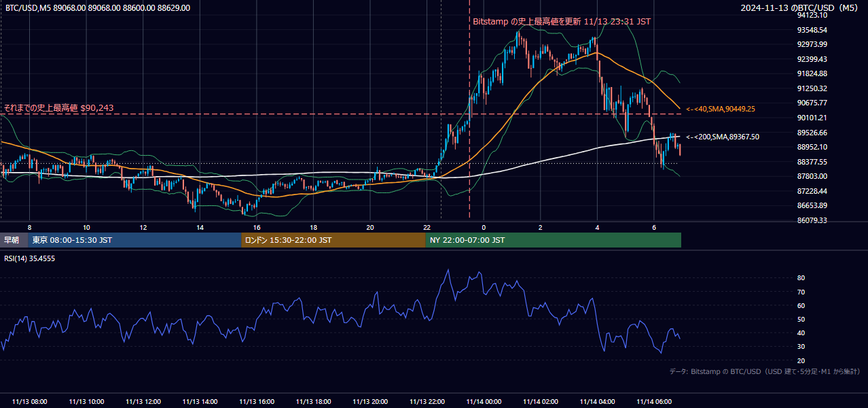Click the Bitstamp all-time-high annotation label

pos(562,22)
